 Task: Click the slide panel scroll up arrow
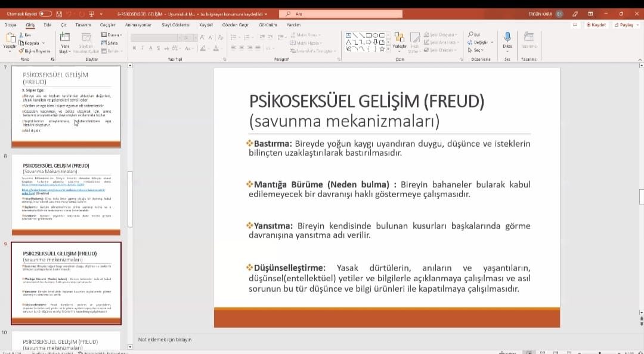pyautogui.click(x=130, y=66)
